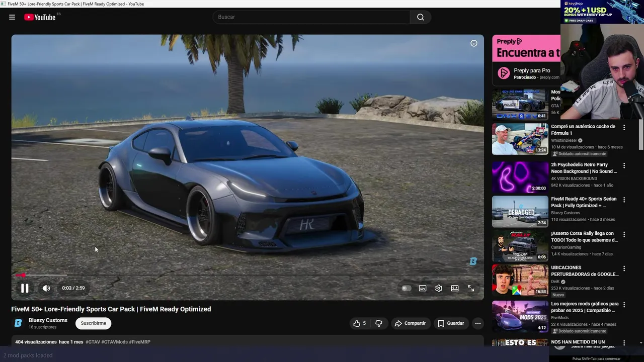Like the video with thumbs up
The image size is (644, 362).
click(359, 323)
